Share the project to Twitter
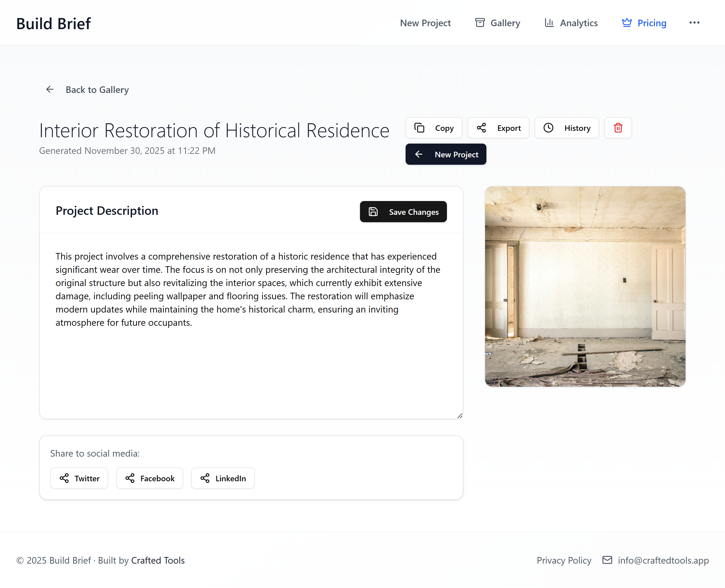 pos(79,478)
